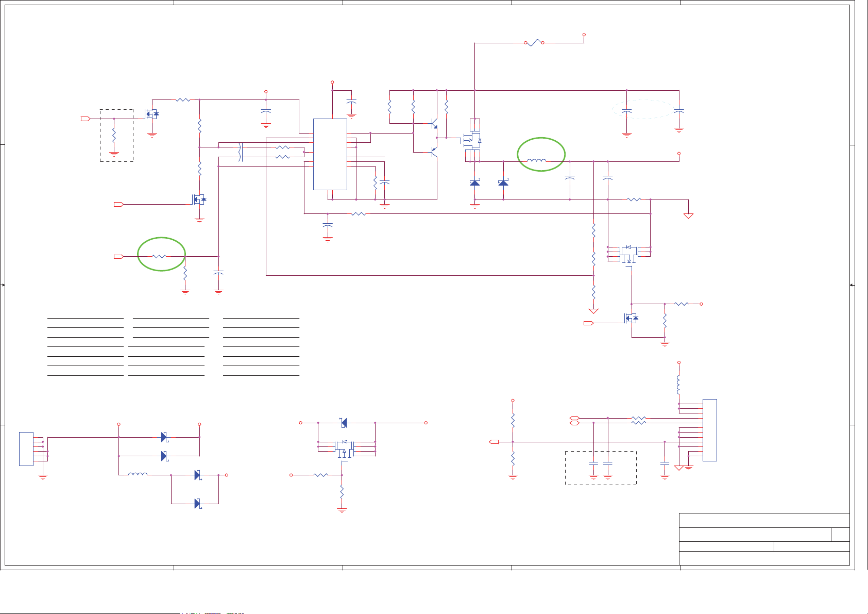Select the upper BJT of the driver transistor pair
868x614 pixels.
coord(434,124)
